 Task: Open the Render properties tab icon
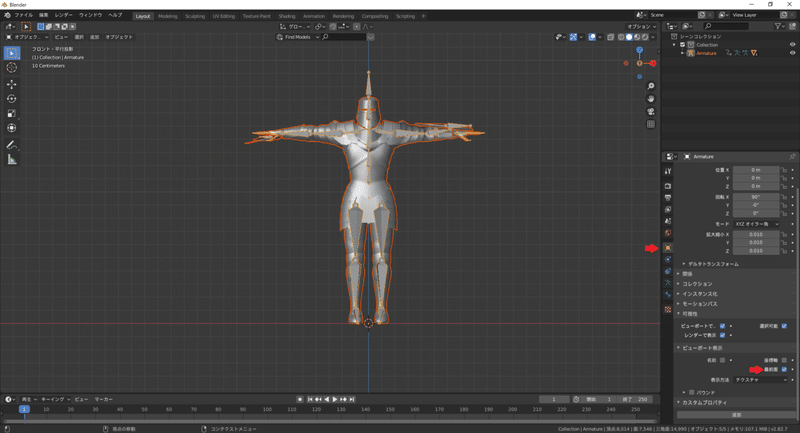[668, 186]
